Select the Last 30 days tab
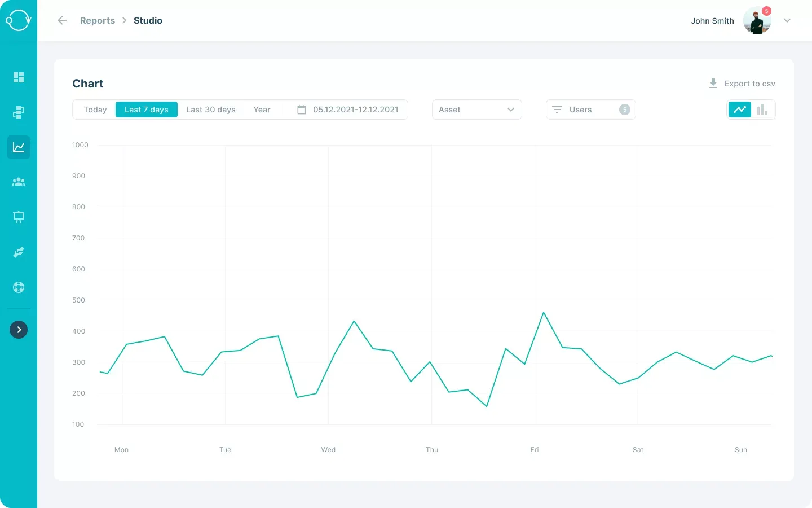This screenshot has width=812, height=508. coord(210,110)
